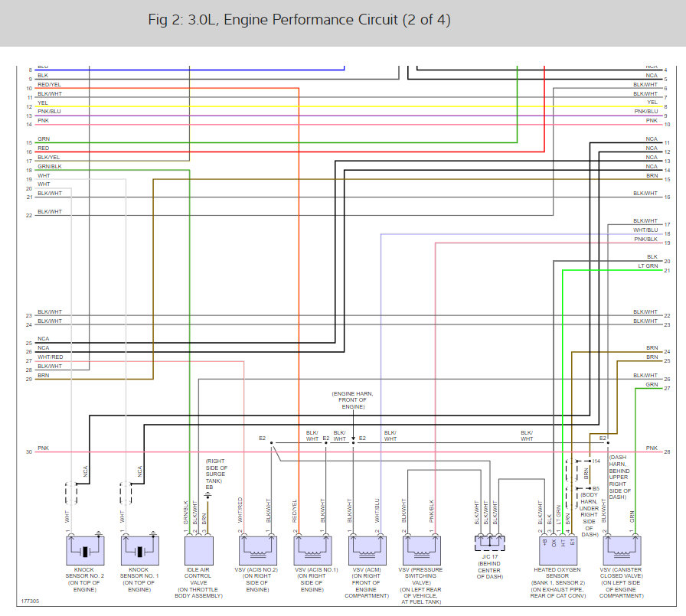Screen dimensions: 686x616
Task: Click the PNK label at right pin 28
Action: coord(652,448)
